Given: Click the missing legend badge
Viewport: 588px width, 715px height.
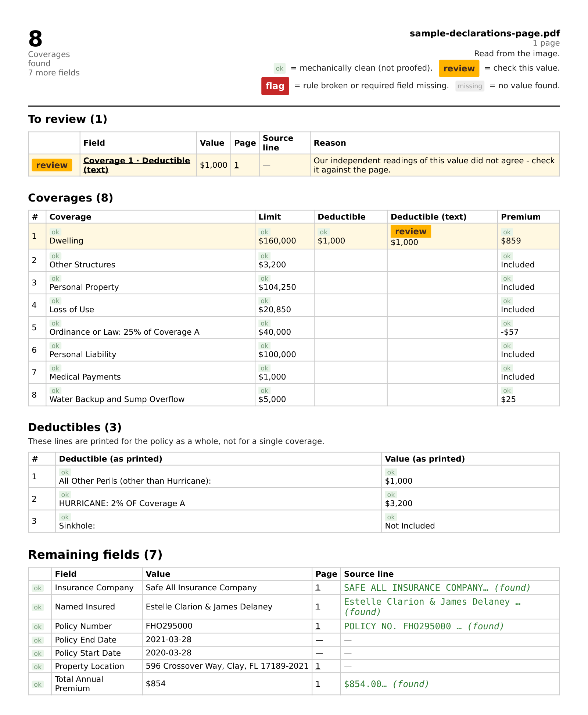Looking at the screenshot, I should [470, 86].
